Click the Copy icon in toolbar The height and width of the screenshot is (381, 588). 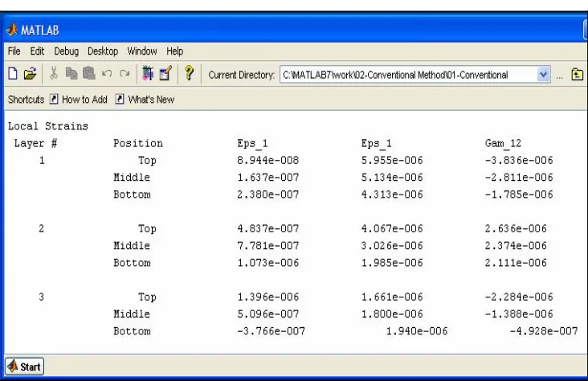[71, 73]
